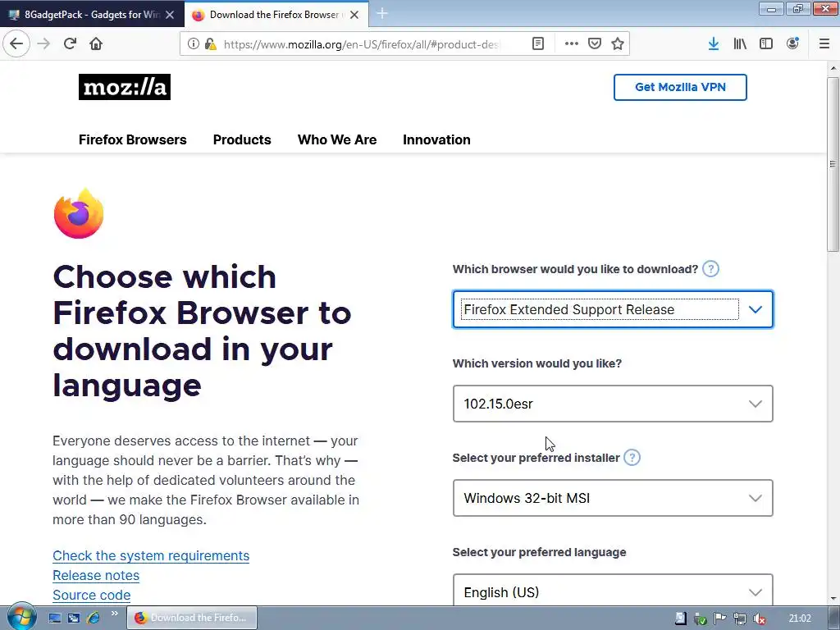The height and width of the screenshot is (630, 840).
Task: Click the taskbar clock showing 21:02
Action: click(800, 619)
